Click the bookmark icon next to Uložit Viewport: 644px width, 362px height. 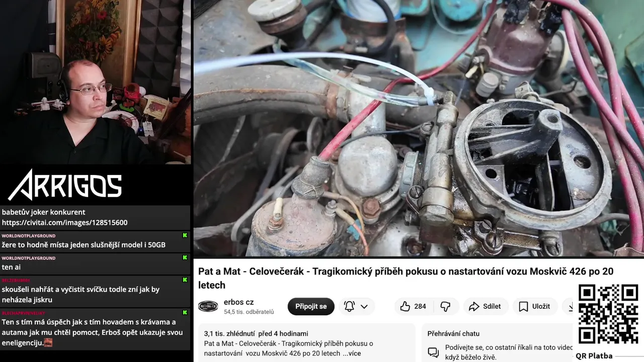(523, 306)
